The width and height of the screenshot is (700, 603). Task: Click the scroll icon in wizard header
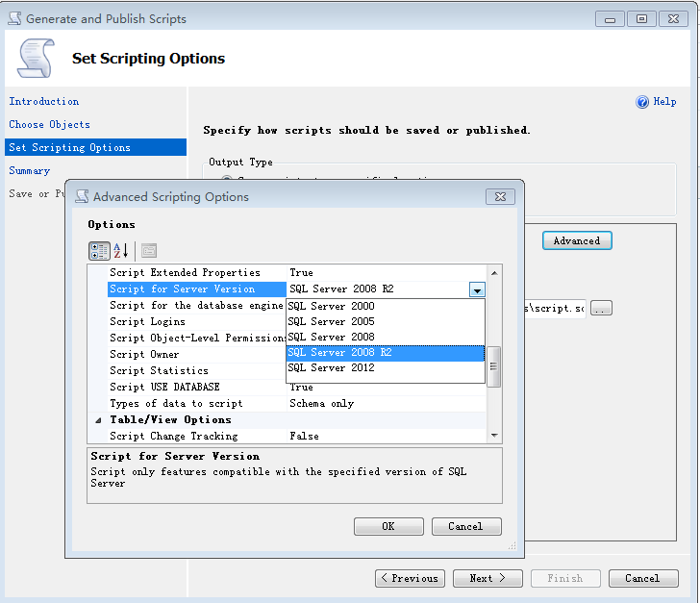tap(36, 59)
